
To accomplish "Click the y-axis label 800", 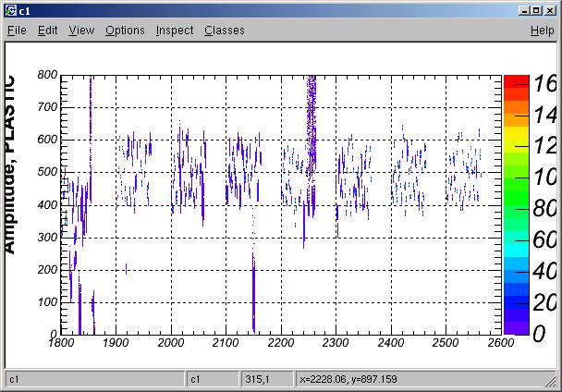I will coord(47,75).
